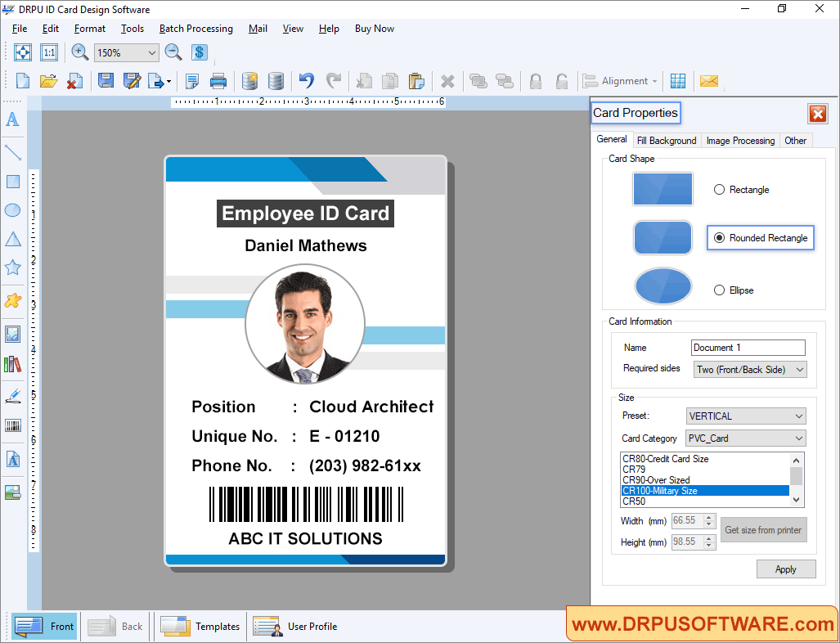Open the Card Category dropdown

point(799,438)
